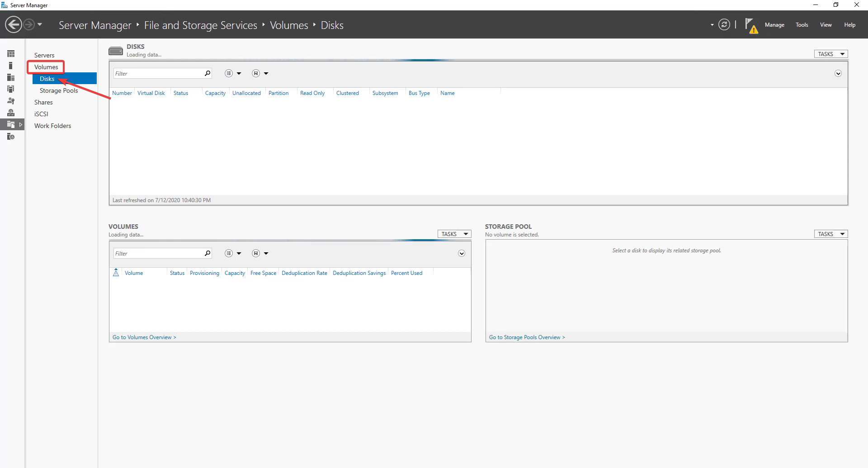
Task: Click the "Last refreshed on 7/12/2020 10:40:30 PM" text
Action: point(161,200)
